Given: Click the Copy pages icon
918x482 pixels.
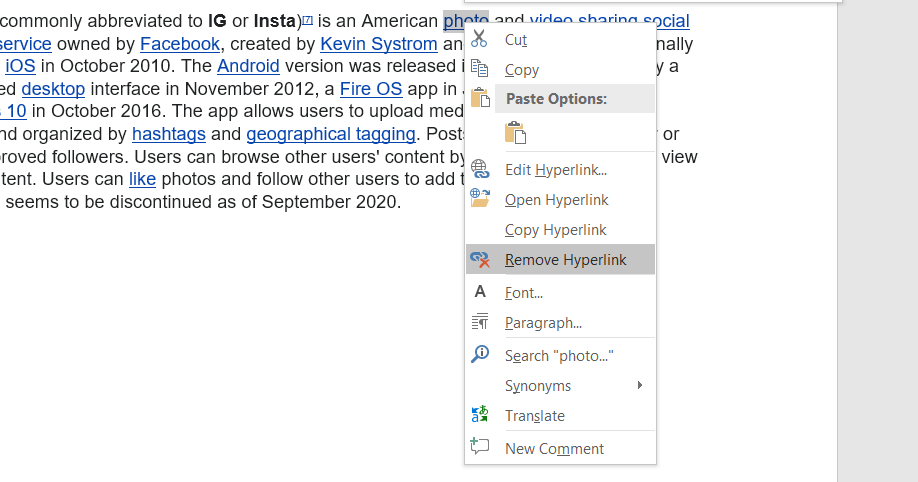Looking at the screenshot, I should [480, 69].
